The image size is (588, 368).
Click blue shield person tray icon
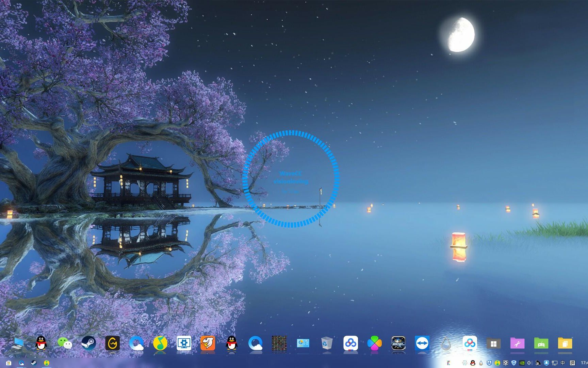point(546,363)
